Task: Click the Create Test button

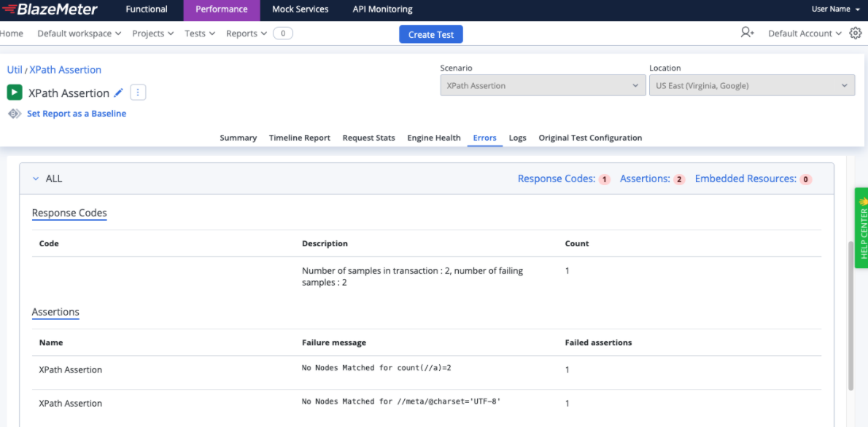Action: tap(430, 34)
